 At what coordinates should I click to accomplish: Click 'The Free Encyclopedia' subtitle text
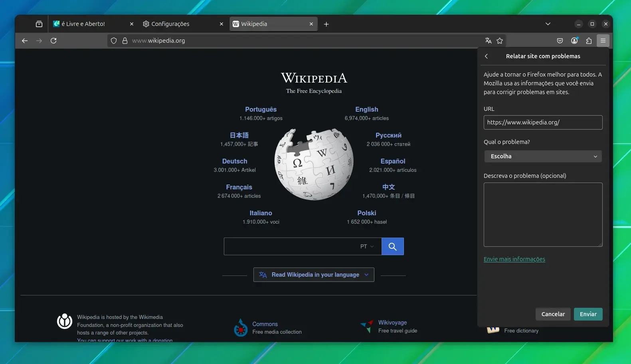(x=314, y=91)
